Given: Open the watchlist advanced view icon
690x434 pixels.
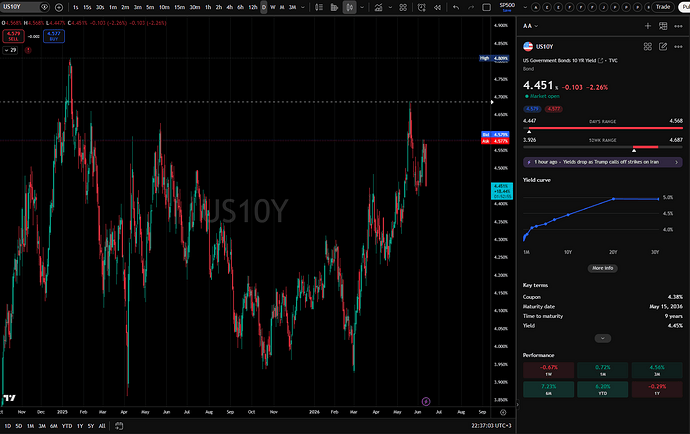Looking at the screenshot, I should (663, 26).
